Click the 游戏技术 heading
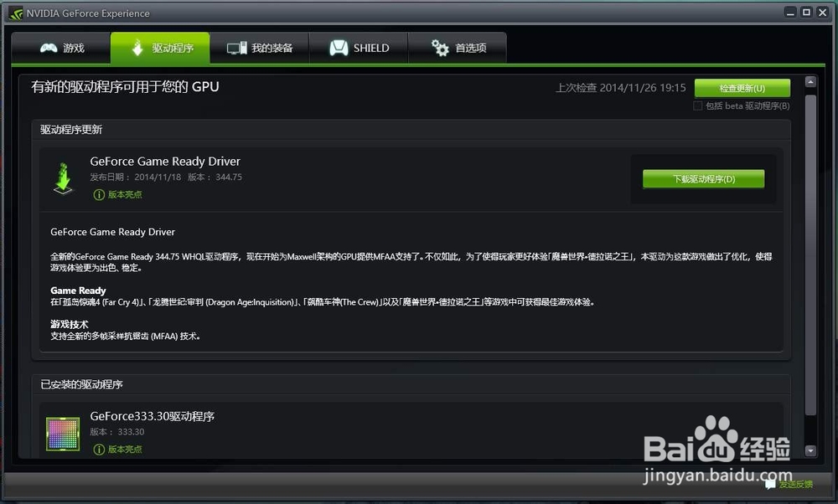The image size is (838, 504). 69,324
